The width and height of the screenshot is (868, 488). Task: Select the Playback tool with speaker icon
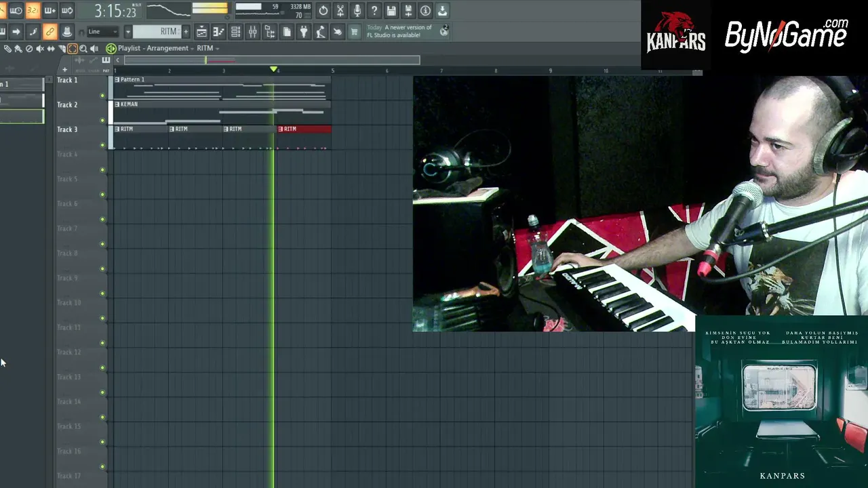tap(94, 49)
